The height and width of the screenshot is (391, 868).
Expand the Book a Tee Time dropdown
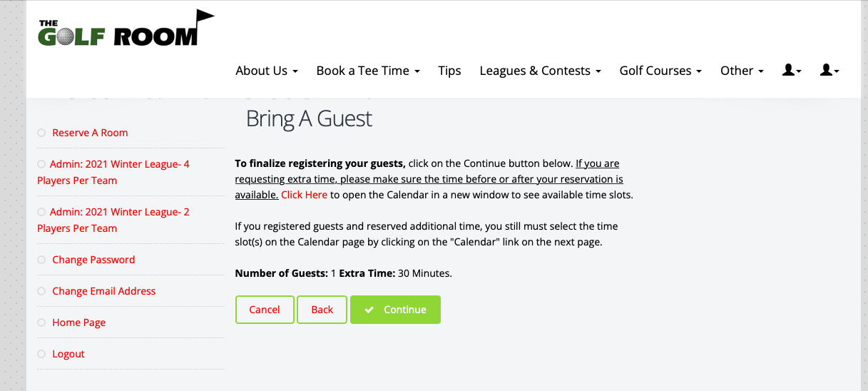coord(368,71)
